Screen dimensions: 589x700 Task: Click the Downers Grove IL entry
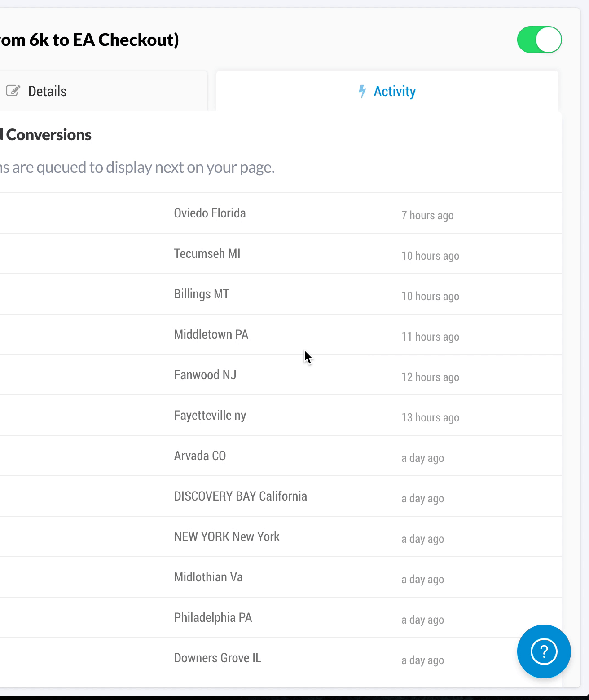tap(218, 658)
